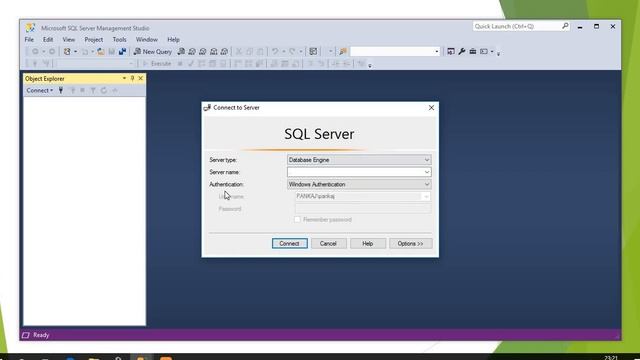Click the Cancel button in dialog
This screenshot has height=360, width=640.
328,243
